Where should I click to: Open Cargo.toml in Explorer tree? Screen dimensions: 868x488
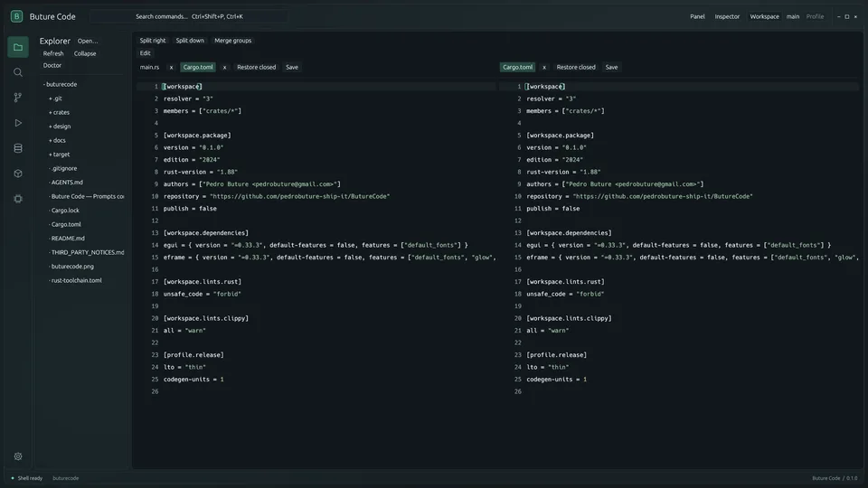click(65, 224)
